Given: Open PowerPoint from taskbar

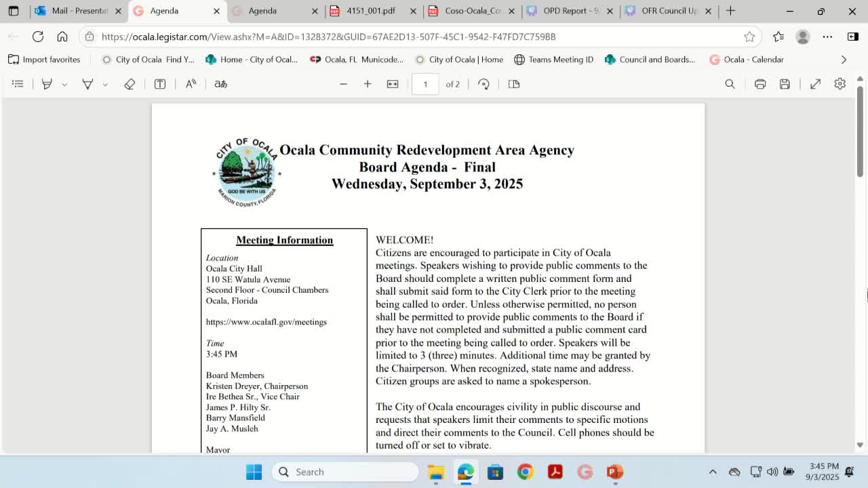Looking at the screenshot, I should [615, 472].
